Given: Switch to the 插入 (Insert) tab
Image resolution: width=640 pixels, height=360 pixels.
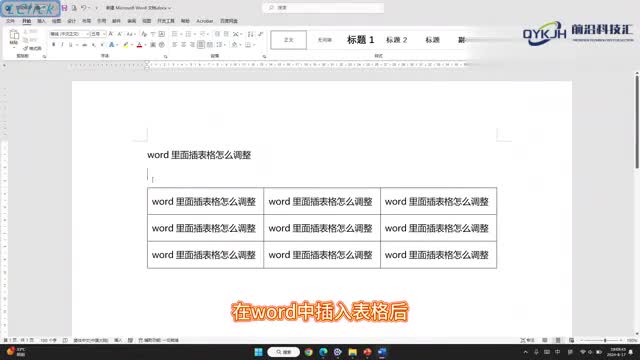Looking at the screenshot, I should (41, 21).
